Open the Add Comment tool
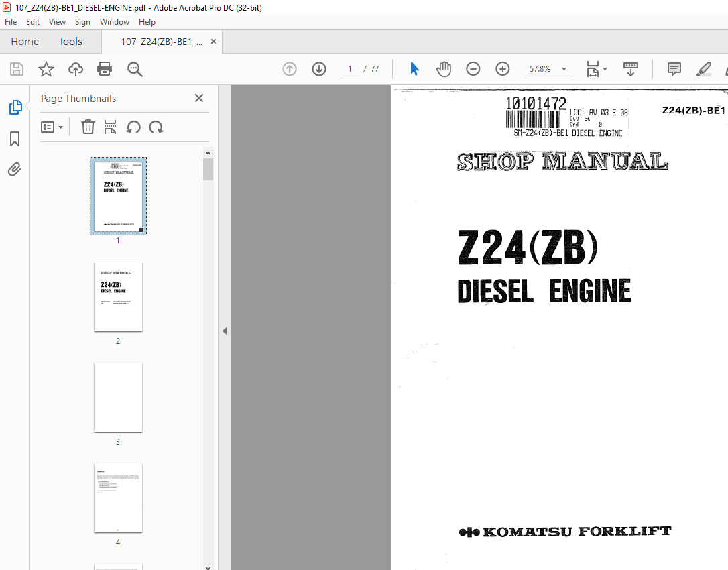Screen dimensions: 728x570 (673, 68)
